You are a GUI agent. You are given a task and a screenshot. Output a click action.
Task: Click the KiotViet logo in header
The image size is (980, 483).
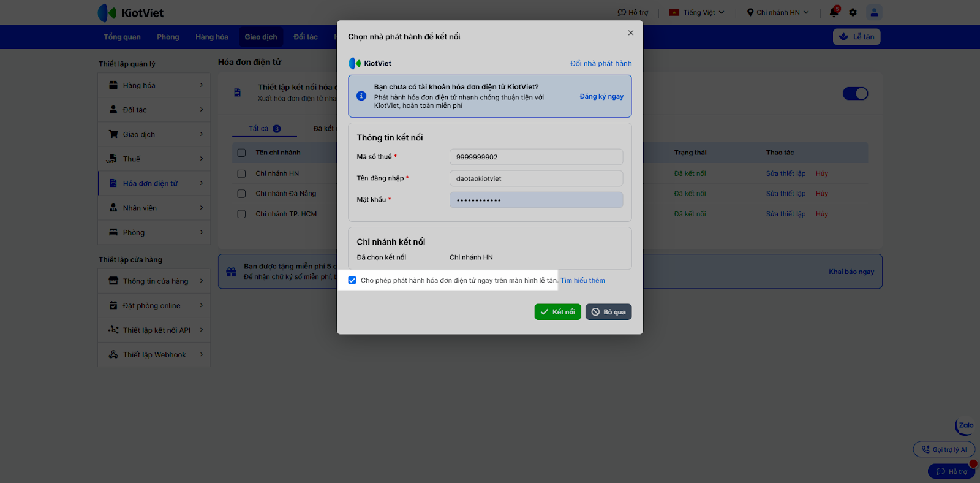(130, 13)
